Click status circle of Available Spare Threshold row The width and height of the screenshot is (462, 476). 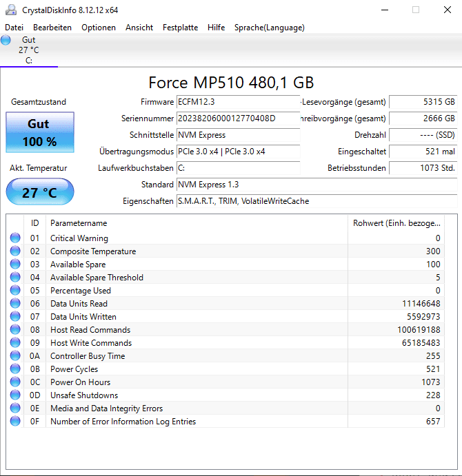15,277
